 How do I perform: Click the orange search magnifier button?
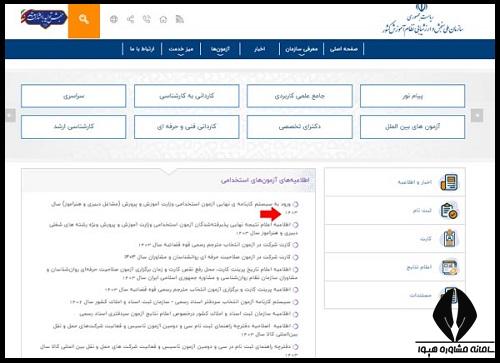click(84, 21)
